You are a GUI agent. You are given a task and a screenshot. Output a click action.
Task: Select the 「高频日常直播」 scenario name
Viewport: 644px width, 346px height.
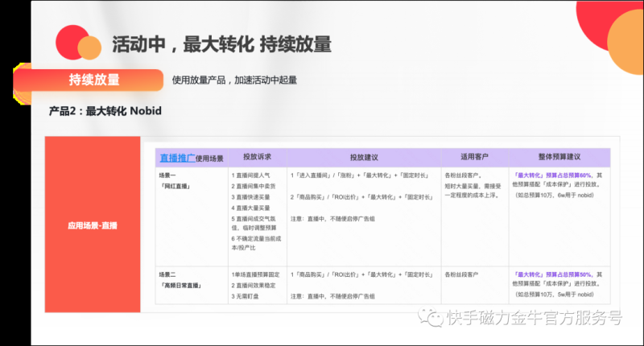(180, 286)
